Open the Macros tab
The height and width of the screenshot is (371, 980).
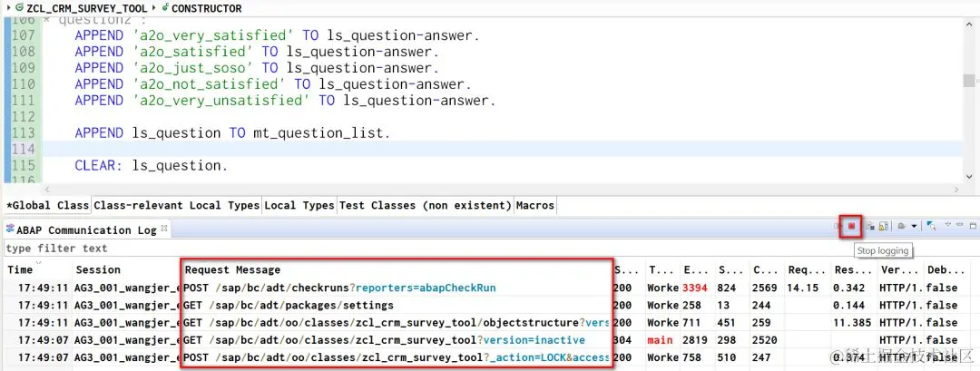pyautogui.click(x=535, y=205)
